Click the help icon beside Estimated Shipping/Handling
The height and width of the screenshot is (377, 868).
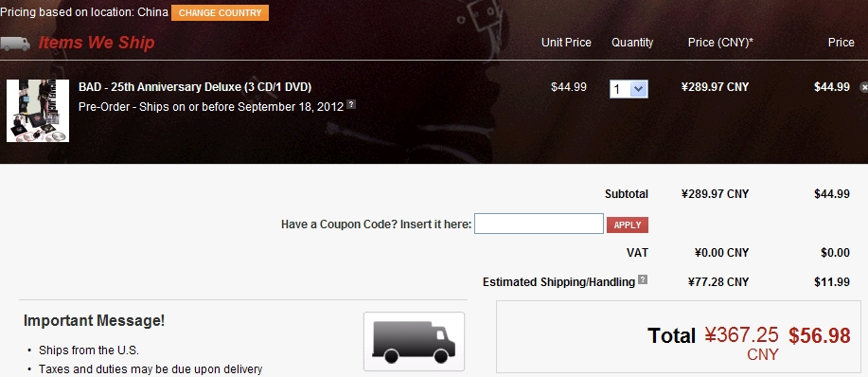(642, 279)
